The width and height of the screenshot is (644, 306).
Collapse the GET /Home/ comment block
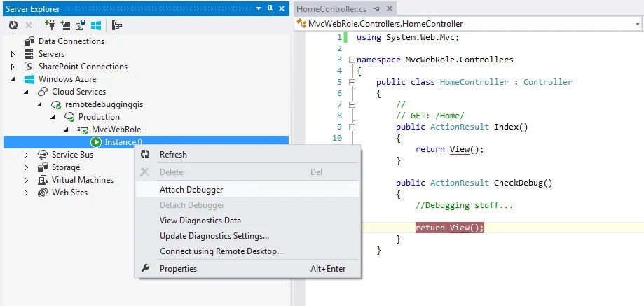coord(352,104)
